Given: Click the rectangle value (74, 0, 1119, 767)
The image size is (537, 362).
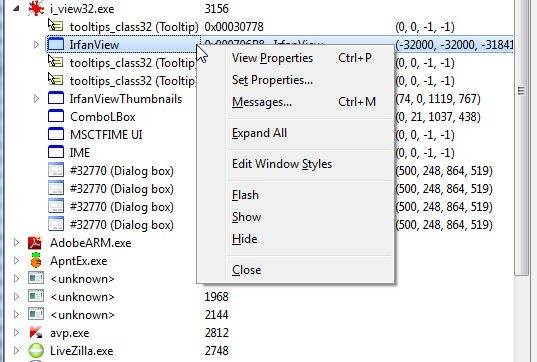Looking at the screenshot, I should pos(438,99).
